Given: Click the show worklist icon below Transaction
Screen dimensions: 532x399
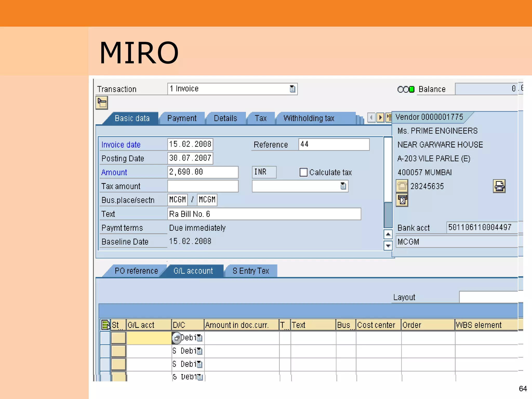Looking at the screenshot, I should (102, 103).
